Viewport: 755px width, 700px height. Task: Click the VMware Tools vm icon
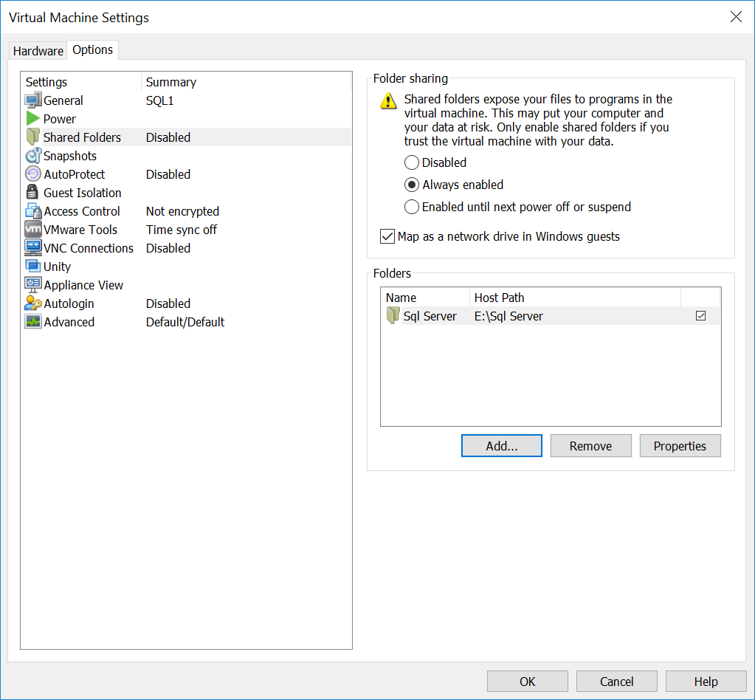[33, 230]
